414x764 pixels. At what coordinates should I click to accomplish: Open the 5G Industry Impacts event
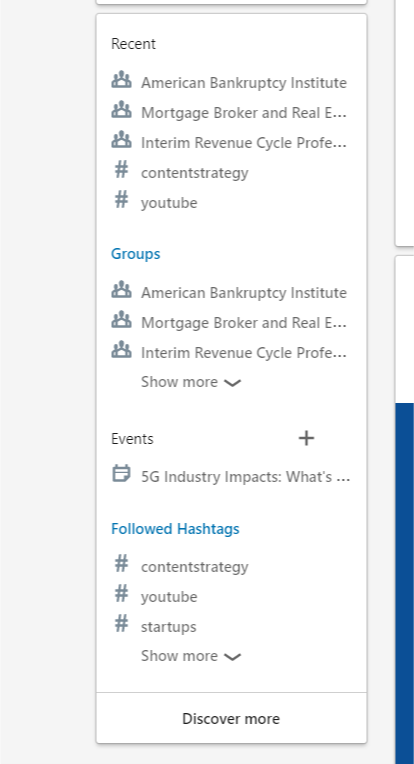(245, 477)
